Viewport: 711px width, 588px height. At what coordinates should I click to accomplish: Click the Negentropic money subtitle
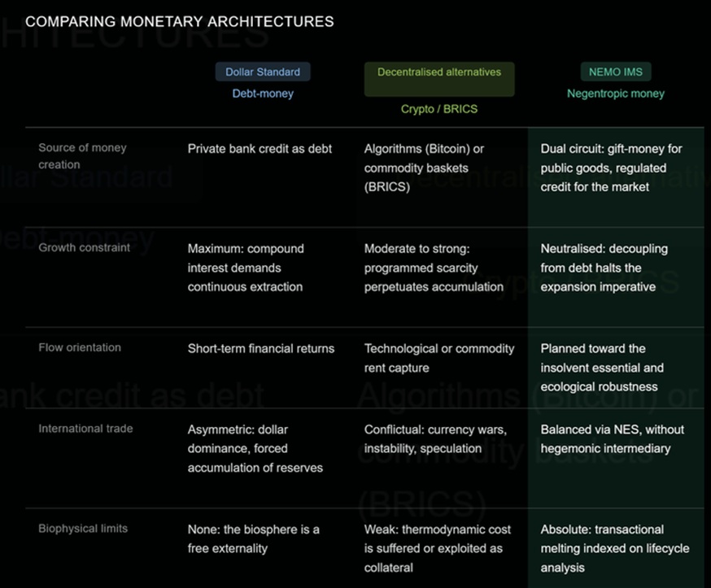click(615, 94)
